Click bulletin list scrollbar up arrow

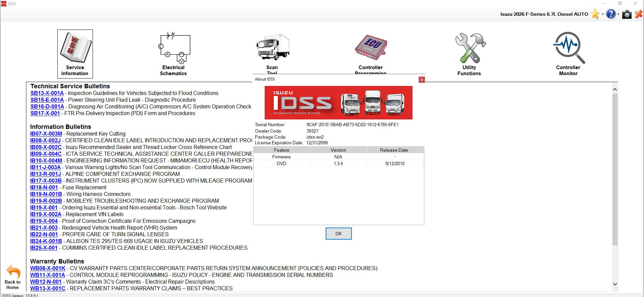(615, 89)
